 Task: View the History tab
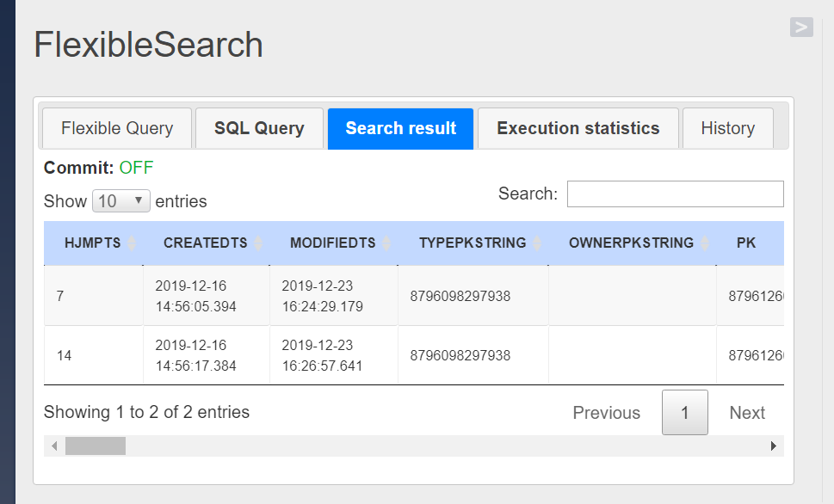coord(727,129)
